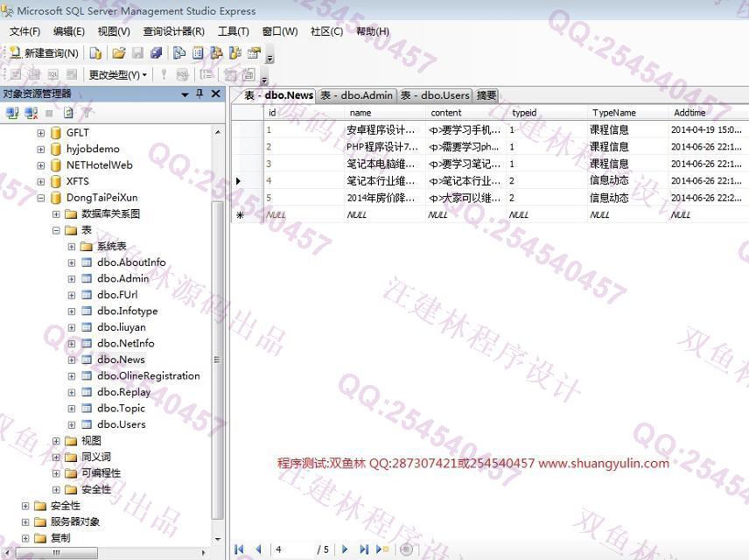This screenshot has width=749, height=560.
Task: Expand the dbo.AboutInfo table node
Action: [x=72, y=262]
